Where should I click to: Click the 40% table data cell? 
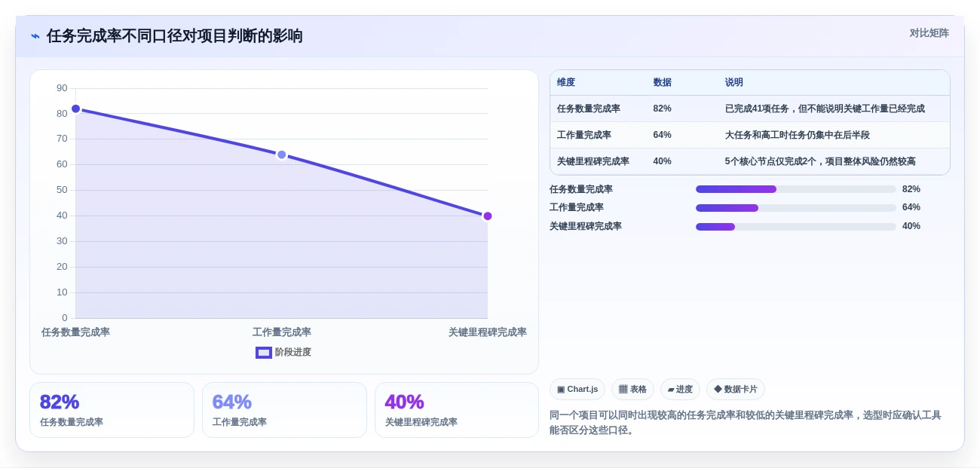[662, 161]
